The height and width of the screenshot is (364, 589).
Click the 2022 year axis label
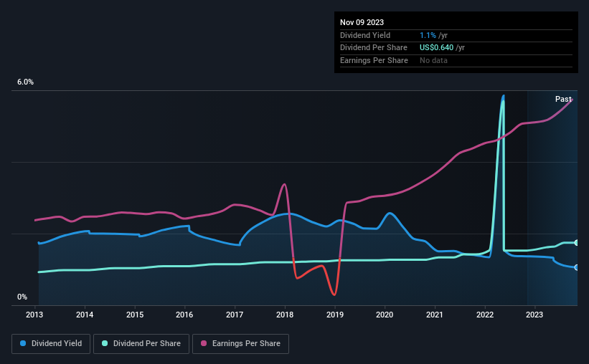[x=485, y=315]
